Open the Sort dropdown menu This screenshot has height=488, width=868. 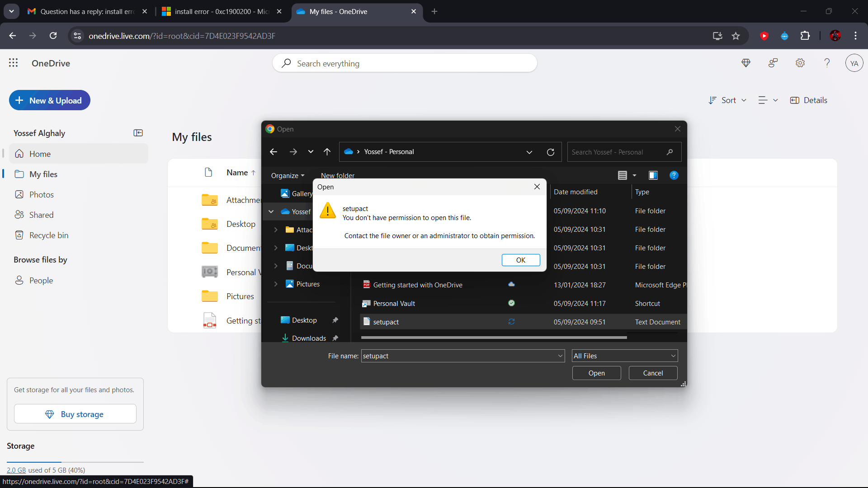[x=727, y=100]
